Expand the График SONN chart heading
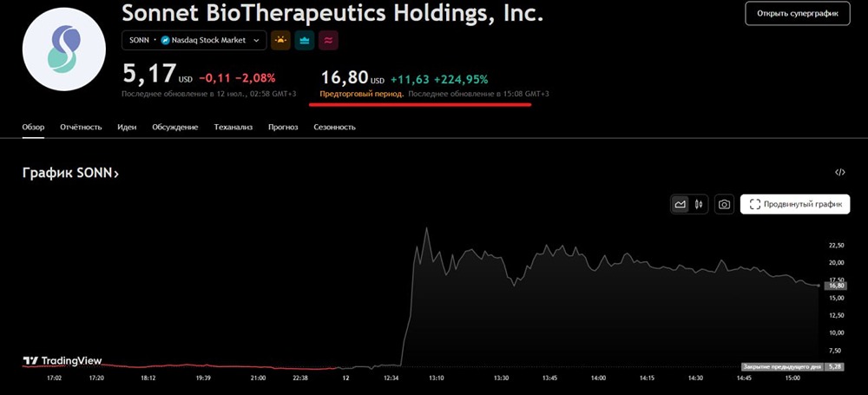This screenshot has width=868, height=395. point(71,173)
